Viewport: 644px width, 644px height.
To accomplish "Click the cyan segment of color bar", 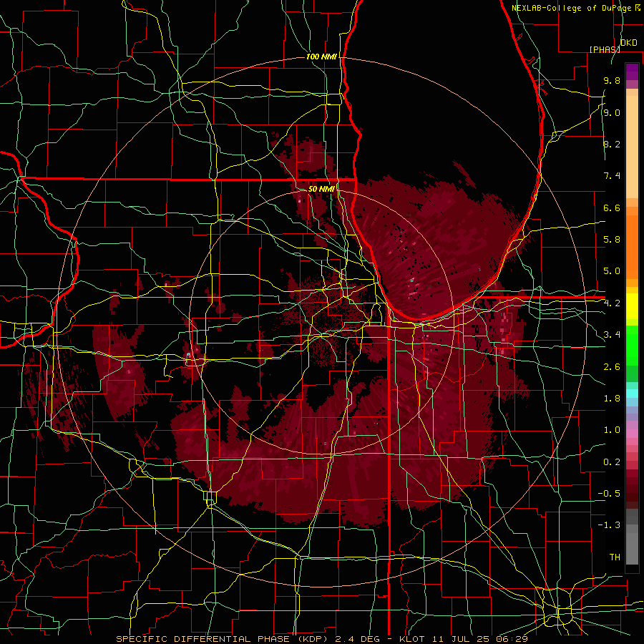I will 632,393.
